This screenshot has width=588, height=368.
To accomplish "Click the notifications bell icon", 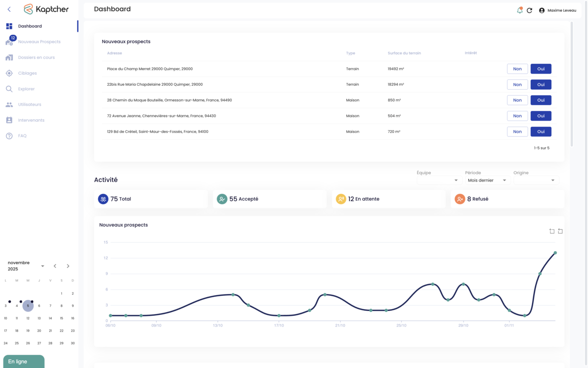I will tap(519, 10).
